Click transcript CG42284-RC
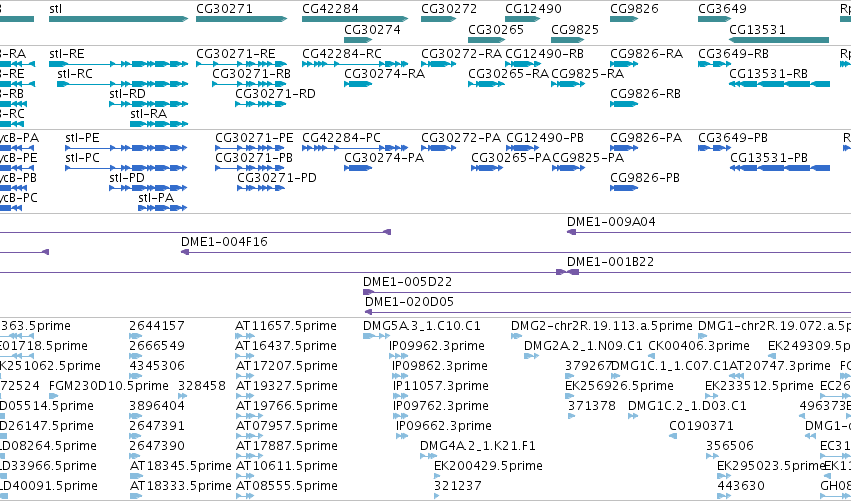The image size is (851, 501). [355, 64]
